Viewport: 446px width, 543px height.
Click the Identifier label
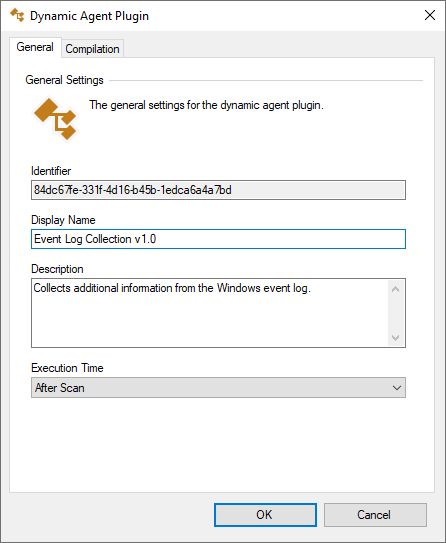pos(51,171)
